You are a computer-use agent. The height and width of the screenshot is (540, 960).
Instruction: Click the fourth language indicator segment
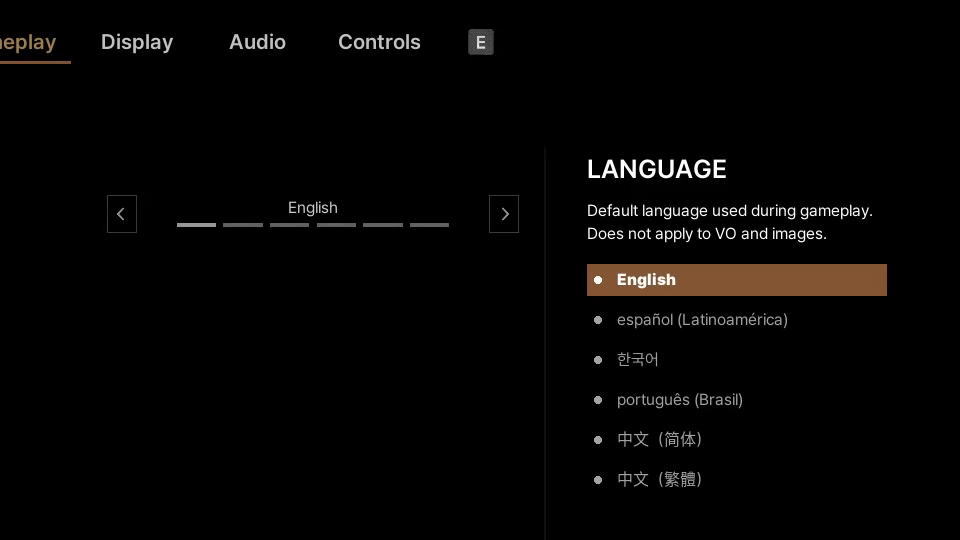tap(336, 225)
